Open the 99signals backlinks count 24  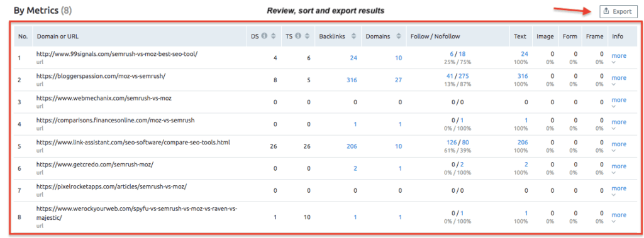pyautogui.click(x=353, y=58)
